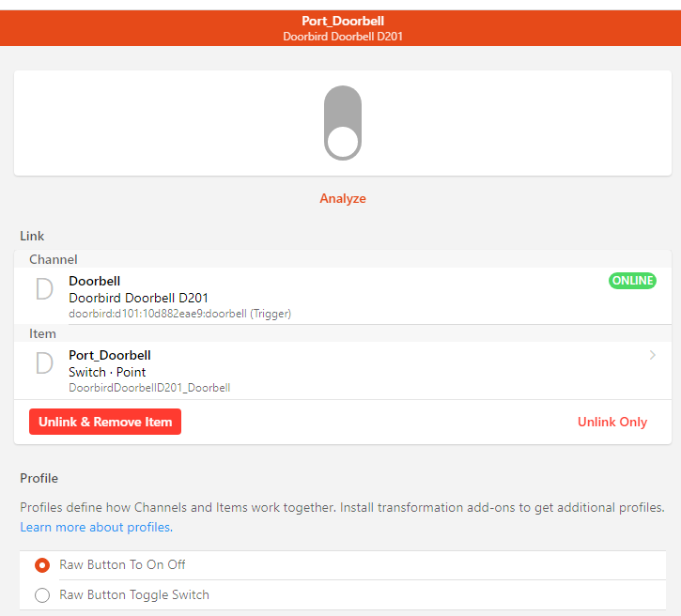Screen dimensions: 681x616
Task: Click the doorbird channel UID text
Action: tap(179, 314)
